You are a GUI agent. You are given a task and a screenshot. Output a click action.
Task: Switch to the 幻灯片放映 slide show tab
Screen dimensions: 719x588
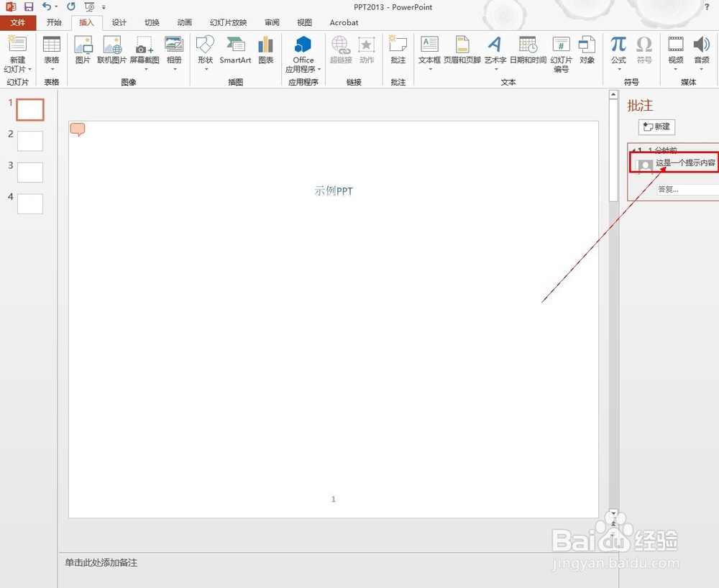[229, 22]
